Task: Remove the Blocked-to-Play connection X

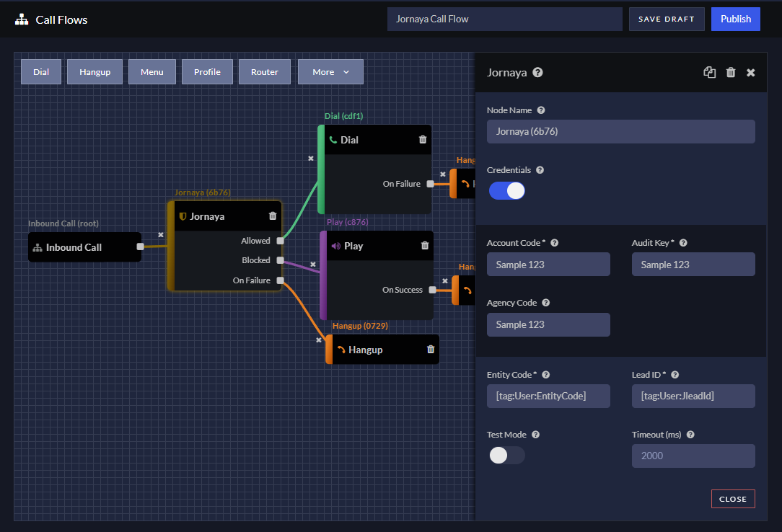Action: (313, 264)
